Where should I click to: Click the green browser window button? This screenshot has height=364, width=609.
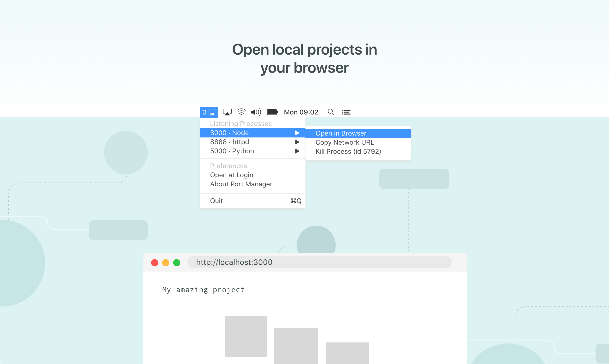176,262
